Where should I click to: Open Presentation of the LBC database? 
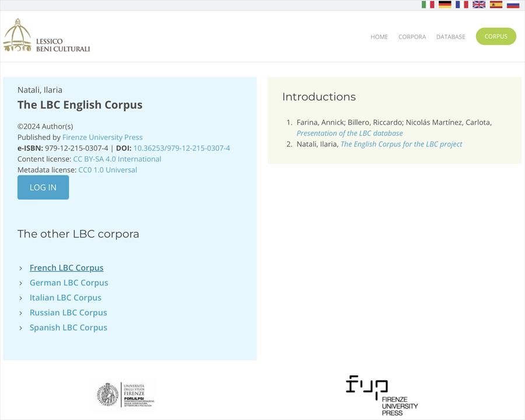pyautogui.click(x=349, y=134)
